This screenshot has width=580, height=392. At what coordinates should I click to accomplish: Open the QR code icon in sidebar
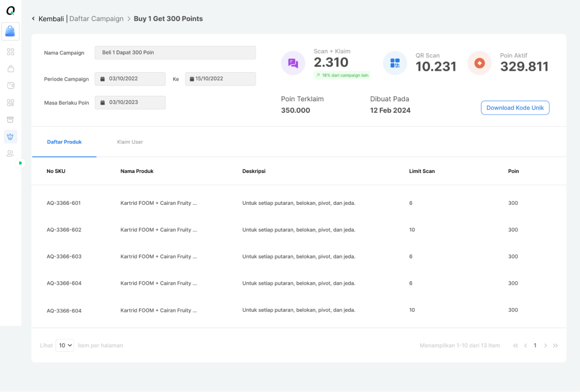click(11, 103)
